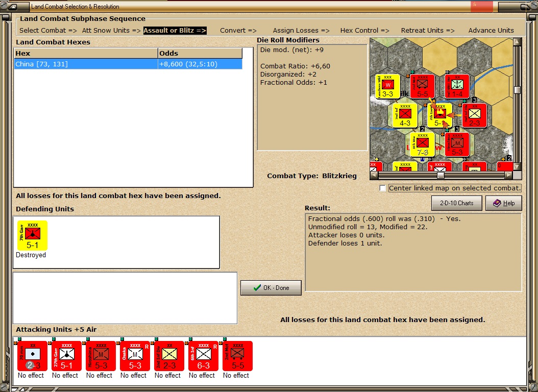Enable center linked map on selected combat
538x392 pixels.
coord(382,188)
